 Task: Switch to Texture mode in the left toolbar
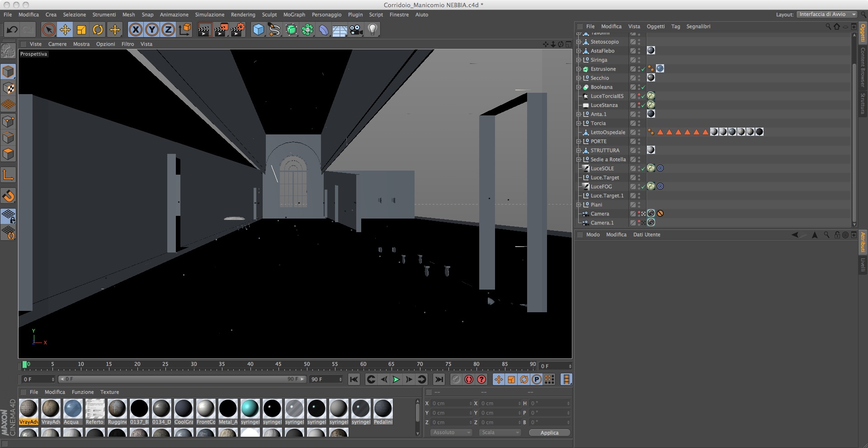[x=8, y=88]
